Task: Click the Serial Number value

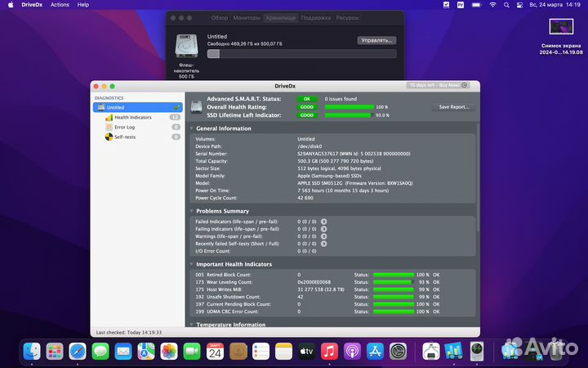Action: point(354,154)
